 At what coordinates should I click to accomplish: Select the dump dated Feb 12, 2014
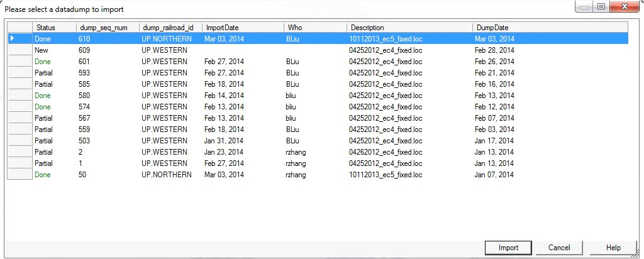[x=494, y=107]
